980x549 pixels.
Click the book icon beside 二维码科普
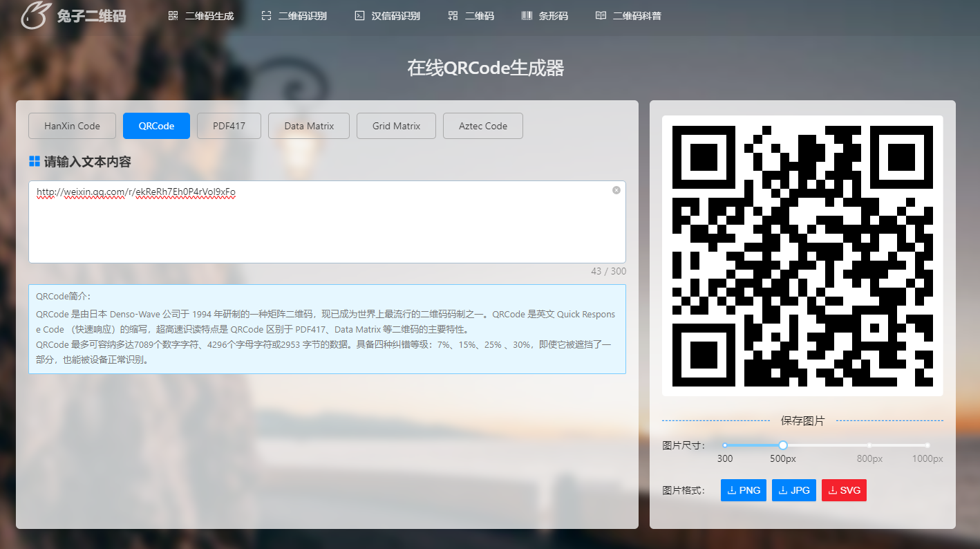click(x=601, y=15)
